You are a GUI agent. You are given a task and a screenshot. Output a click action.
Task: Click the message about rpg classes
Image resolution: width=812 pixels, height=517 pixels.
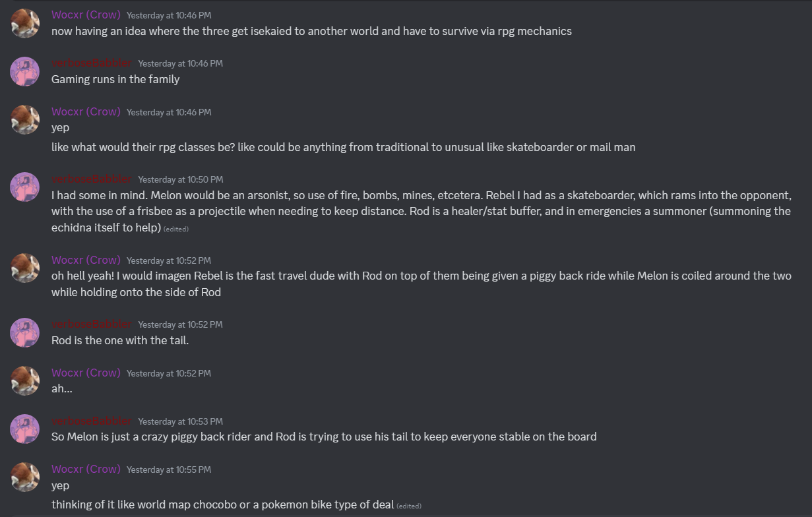(343, 147)
